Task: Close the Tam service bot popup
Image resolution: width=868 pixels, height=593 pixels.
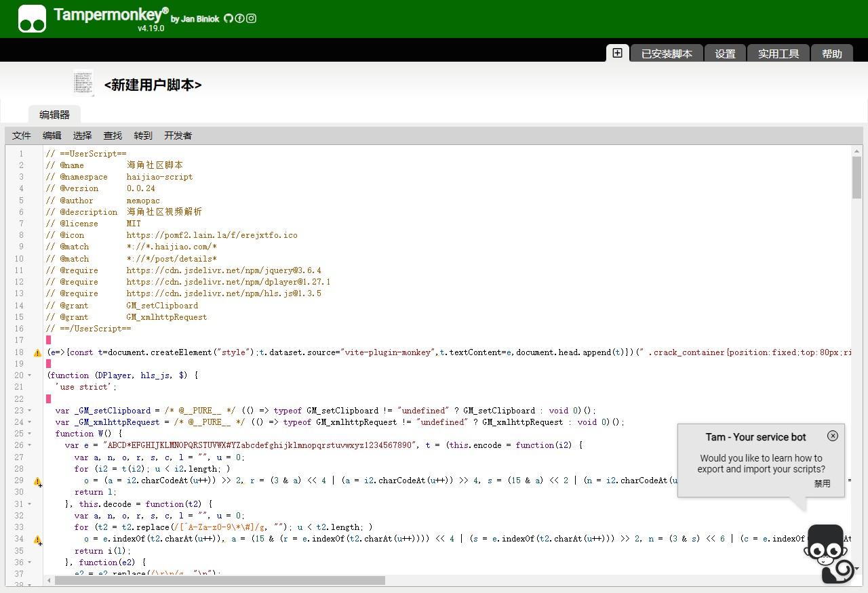Action: [x=833, y=436]
